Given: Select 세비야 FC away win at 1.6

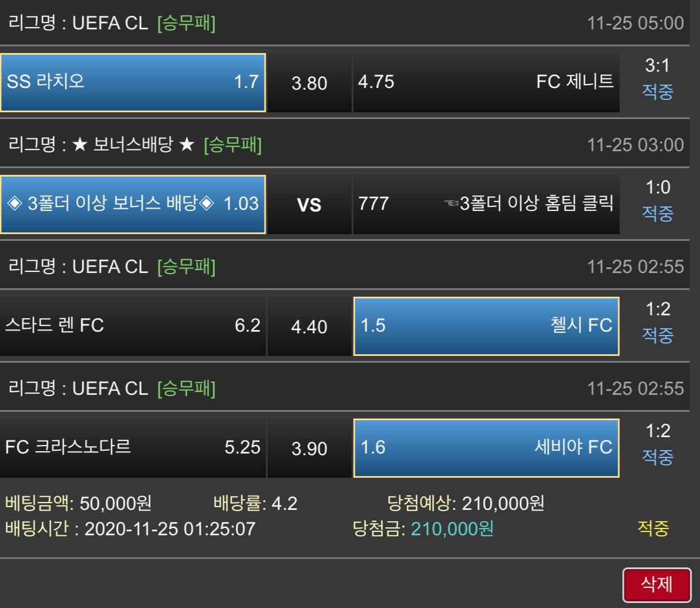Looking at the screenshot, I should click(x=486, y=448).
